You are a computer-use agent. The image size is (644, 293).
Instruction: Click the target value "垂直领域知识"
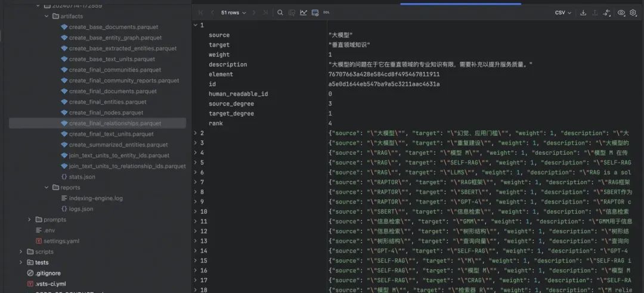pos(350,45)
